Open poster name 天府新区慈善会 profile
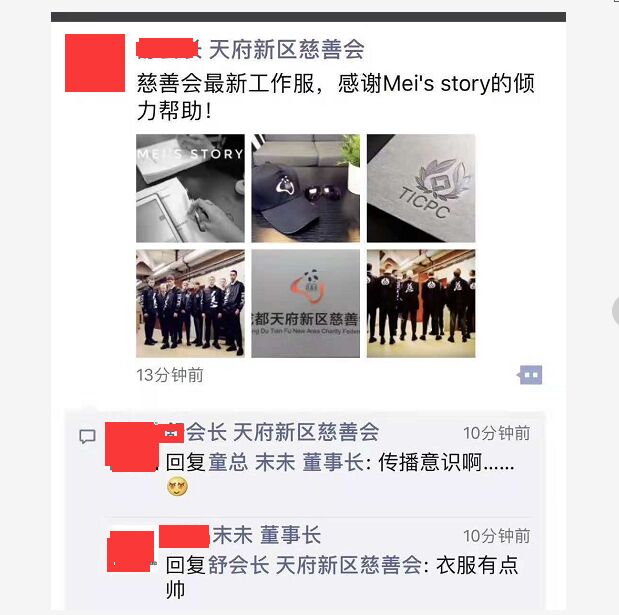The width and height of the screenshot is (619, 615). pos(286,50)
